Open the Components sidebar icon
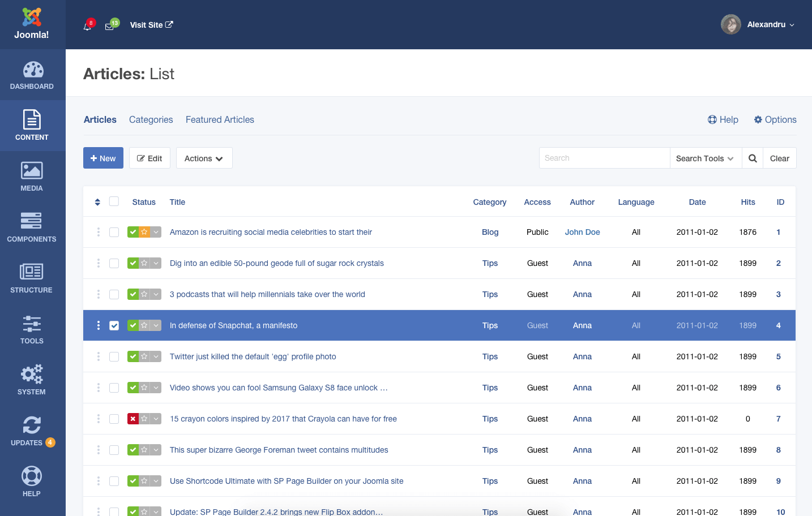This screenshot has width=812, height=516. [x=32, y=221]
